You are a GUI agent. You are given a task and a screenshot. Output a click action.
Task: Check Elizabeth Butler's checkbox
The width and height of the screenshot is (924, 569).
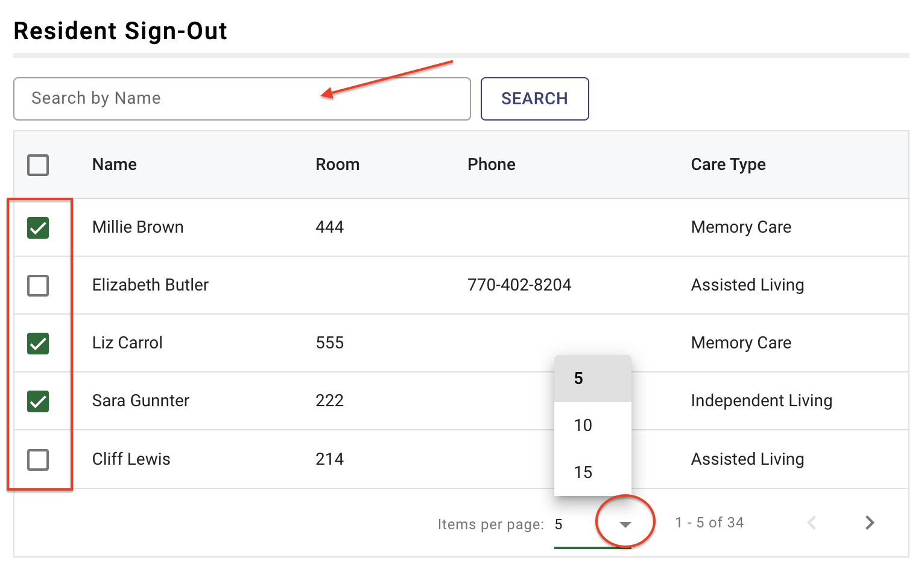[38, 286]
